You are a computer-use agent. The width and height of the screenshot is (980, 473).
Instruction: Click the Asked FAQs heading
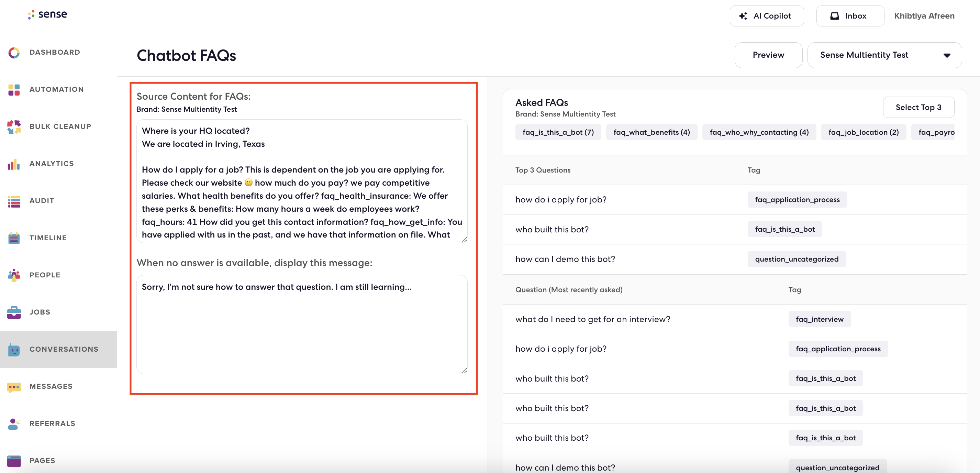tap(541, 103)
